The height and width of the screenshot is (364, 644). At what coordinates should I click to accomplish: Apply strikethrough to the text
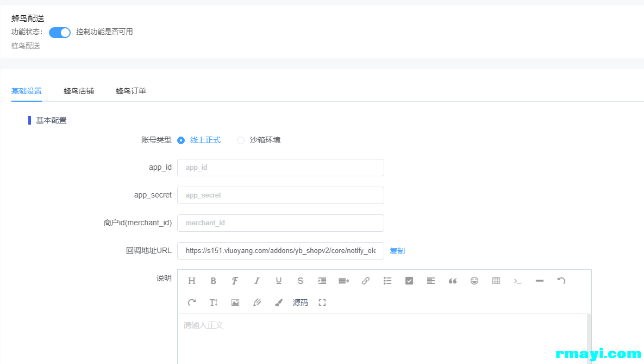(301, 281)
